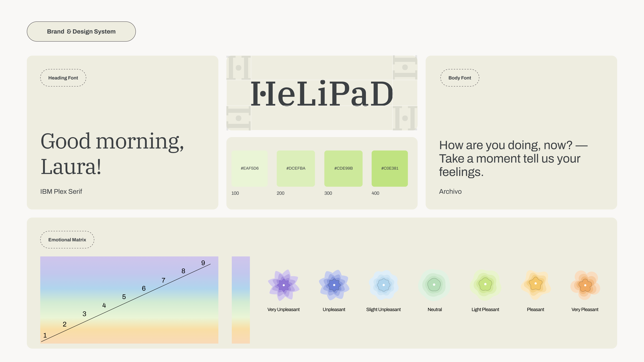The image size is (644, 362).
Task: Click point 5 on the gradient chart
Action: 124,297
